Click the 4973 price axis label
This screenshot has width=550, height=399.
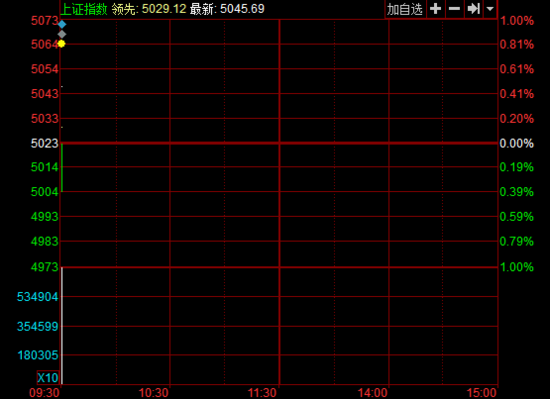[x=44, y=267]
